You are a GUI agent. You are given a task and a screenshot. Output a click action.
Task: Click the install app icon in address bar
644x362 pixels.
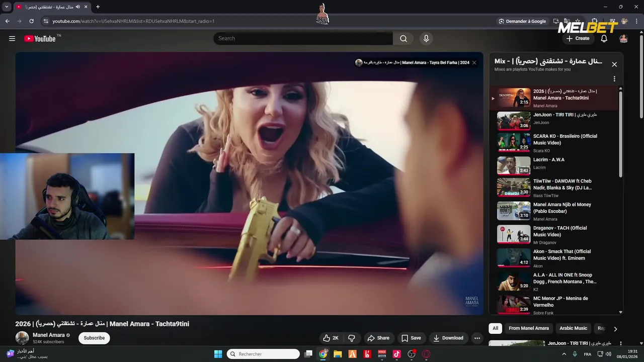tap(556, 21)
